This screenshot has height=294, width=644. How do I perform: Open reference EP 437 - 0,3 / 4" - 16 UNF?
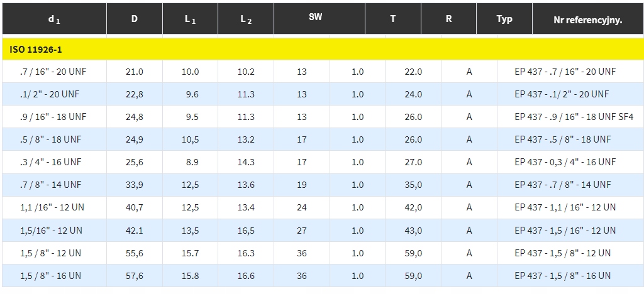[x=565, y=162]
